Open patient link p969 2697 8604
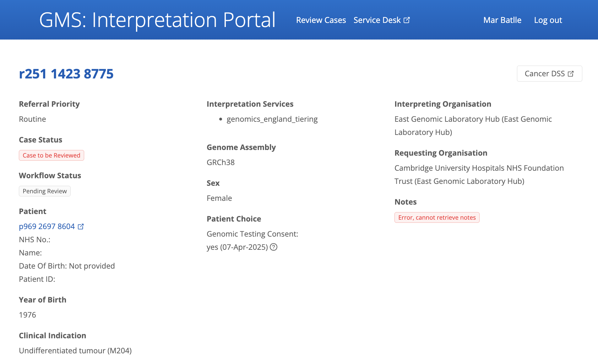598x364 pixels. tap(47, 227)
